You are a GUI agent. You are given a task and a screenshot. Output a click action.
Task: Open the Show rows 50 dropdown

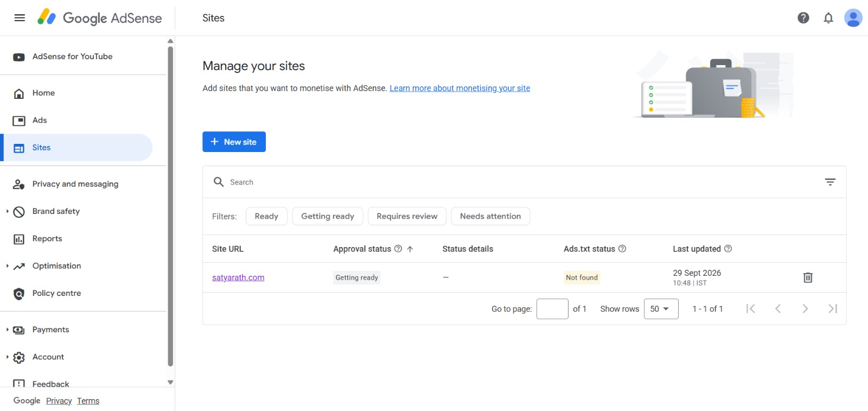point(661,309)
